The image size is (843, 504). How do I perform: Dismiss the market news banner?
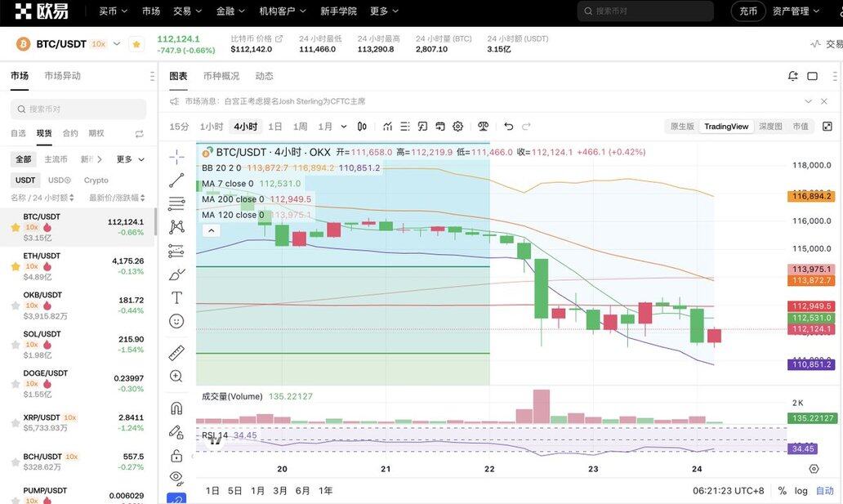pyautogui.click(x=823, y=101)
